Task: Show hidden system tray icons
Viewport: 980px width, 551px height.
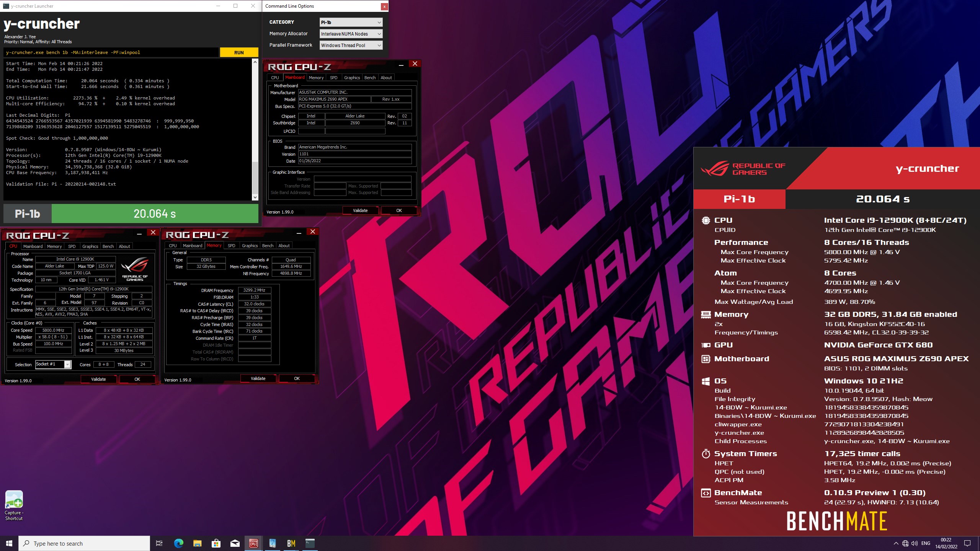Action: pyautogui.click(x=896, y=543)
